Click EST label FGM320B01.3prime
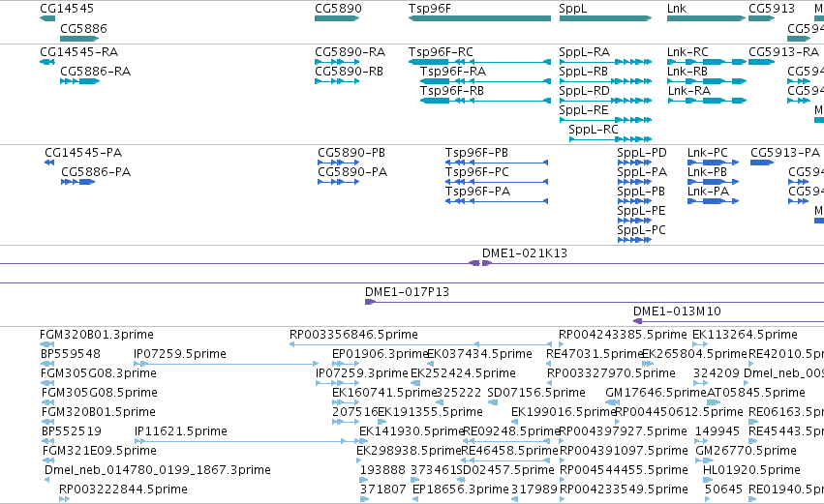This screenshot has width=824, height=504. (97, 335)
